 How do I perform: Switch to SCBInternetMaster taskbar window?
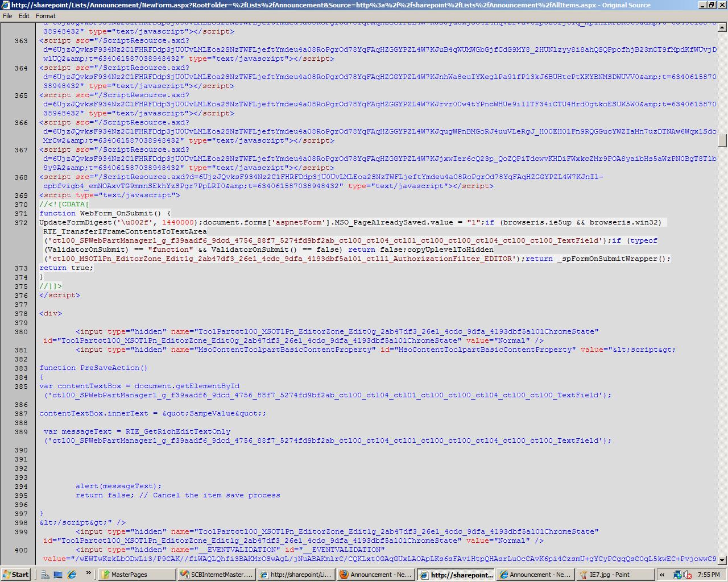(x=216, y=575)
